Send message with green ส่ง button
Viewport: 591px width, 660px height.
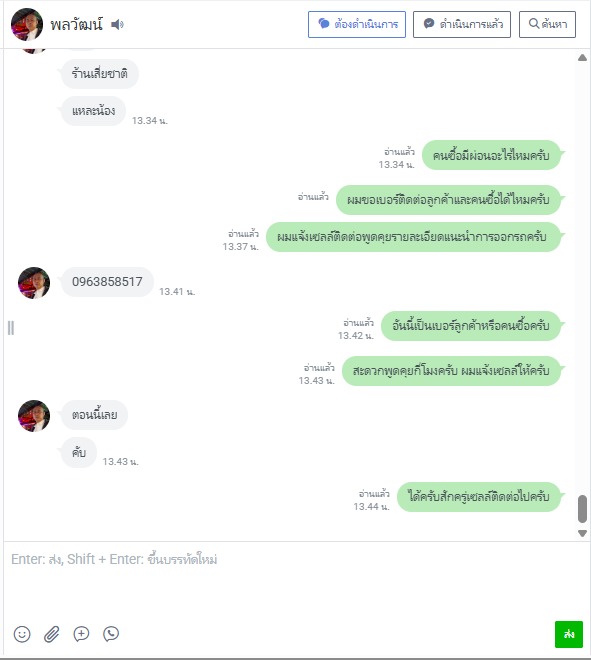pos(569,634)
